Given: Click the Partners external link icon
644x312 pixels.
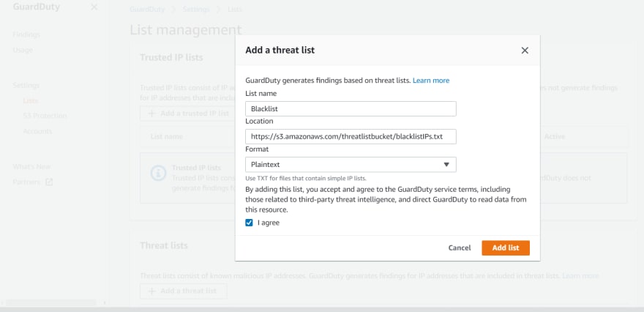Looking at the screenshot, I should pyautogui.click(x=49, y=182).
